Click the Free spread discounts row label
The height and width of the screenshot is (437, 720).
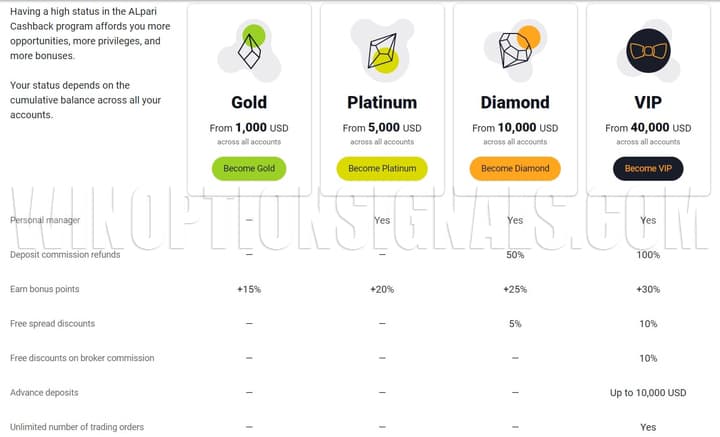pyautogui.click(x=52, y=324)
